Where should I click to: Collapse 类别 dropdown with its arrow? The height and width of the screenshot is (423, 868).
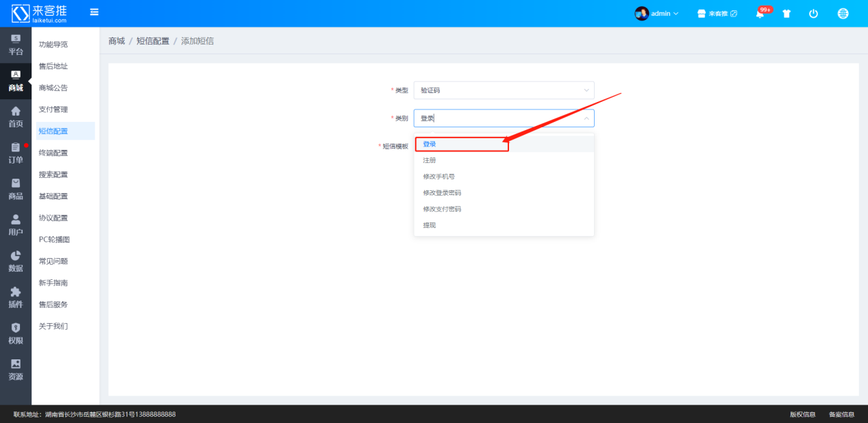pyautogui.click(x=586, y=118)
